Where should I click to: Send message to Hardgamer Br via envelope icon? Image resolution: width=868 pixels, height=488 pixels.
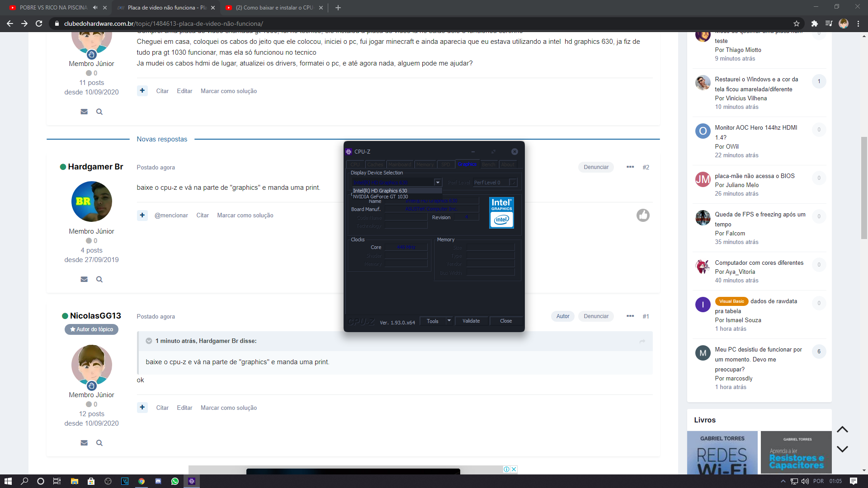click(84, 279)
